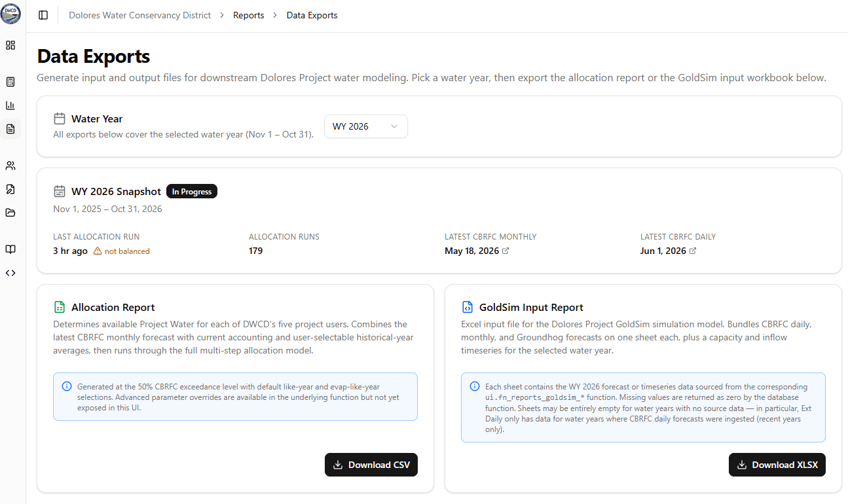Download the GoldSim Input XLSX
The width and height of the screenshot is (848, 504).
pyautogui.click(x=777, y=465)
